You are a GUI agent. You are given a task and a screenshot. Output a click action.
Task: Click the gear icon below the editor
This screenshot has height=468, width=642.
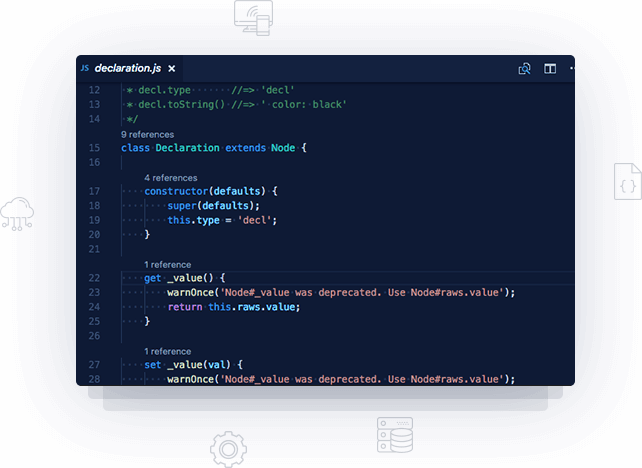228,449
